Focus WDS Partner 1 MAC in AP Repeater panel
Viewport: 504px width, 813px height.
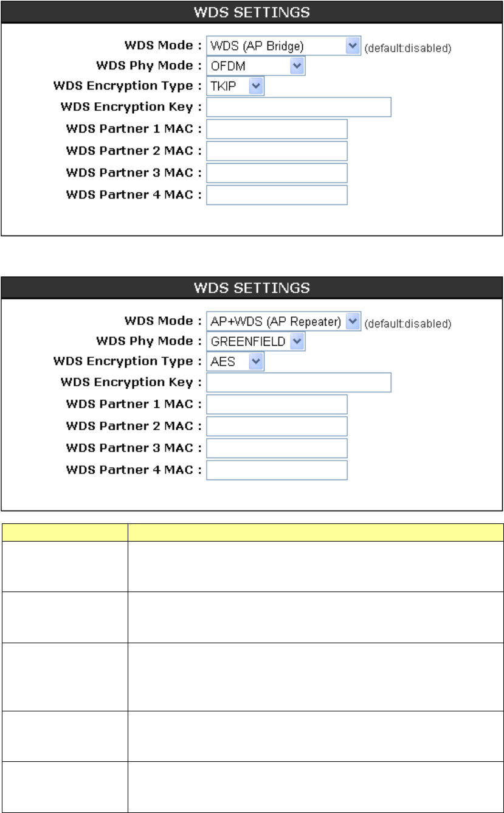[277, 404]
